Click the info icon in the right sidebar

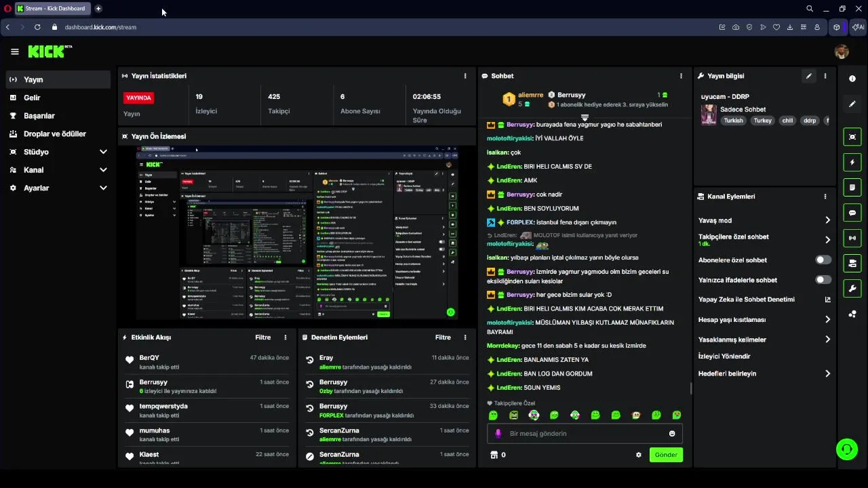point(852,79)
